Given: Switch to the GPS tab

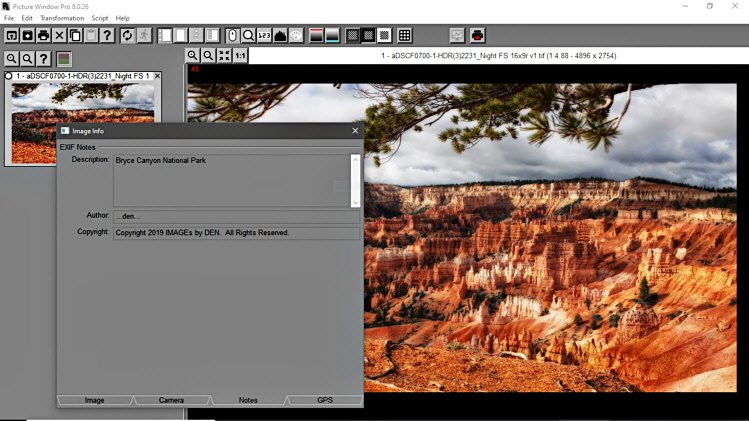Looking at the screenshot, I should [325, 400].
